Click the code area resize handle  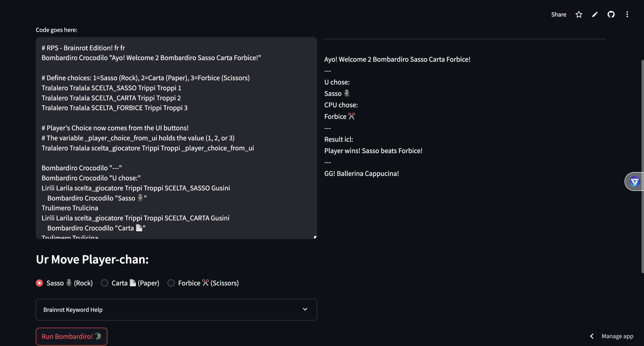coord(315,237)
